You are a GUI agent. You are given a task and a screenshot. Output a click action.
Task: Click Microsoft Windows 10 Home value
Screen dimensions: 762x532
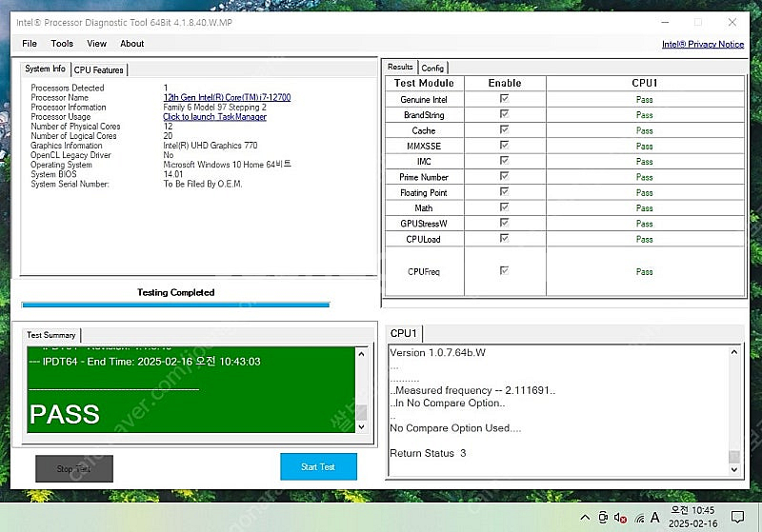pos(227,165)
